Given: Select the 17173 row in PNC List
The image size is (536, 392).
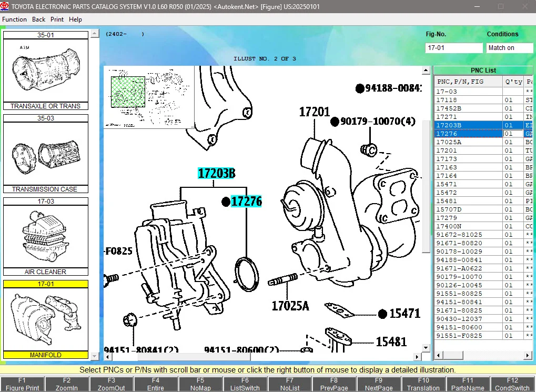Looking at the screenshot, I should pos(483,159).
